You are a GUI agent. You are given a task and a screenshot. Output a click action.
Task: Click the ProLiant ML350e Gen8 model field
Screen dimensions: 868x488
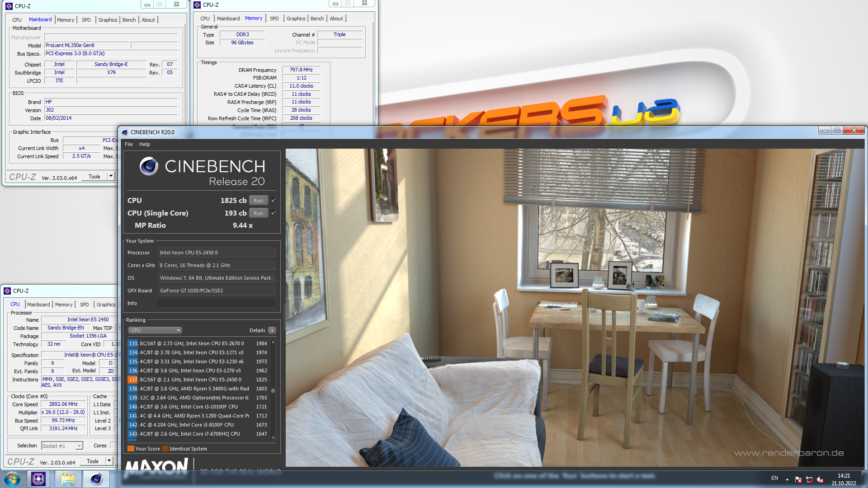coord(87,45)
